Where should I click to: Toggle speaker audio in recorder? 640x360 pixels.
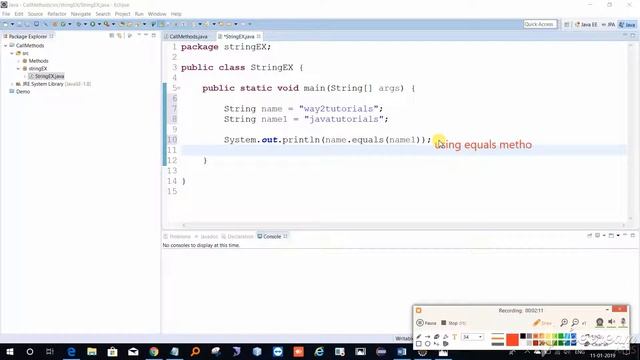(611, 322)
